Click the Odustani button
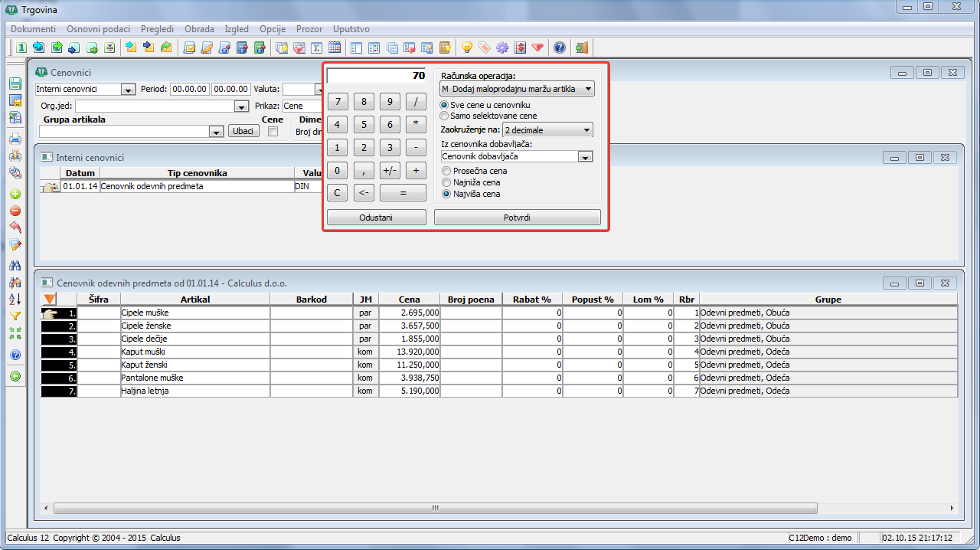 tap(376, 218)
